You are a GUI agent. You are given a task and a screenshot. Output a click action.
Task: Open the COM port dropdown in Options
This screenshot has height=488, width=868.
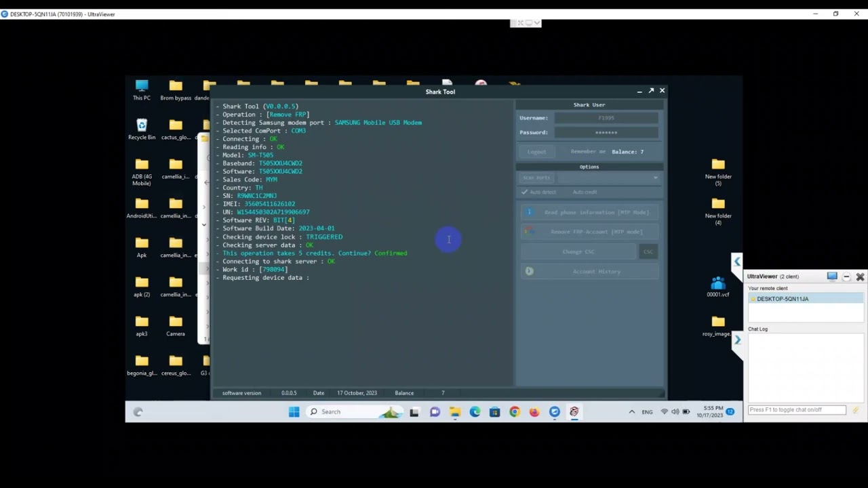(609, 178)
